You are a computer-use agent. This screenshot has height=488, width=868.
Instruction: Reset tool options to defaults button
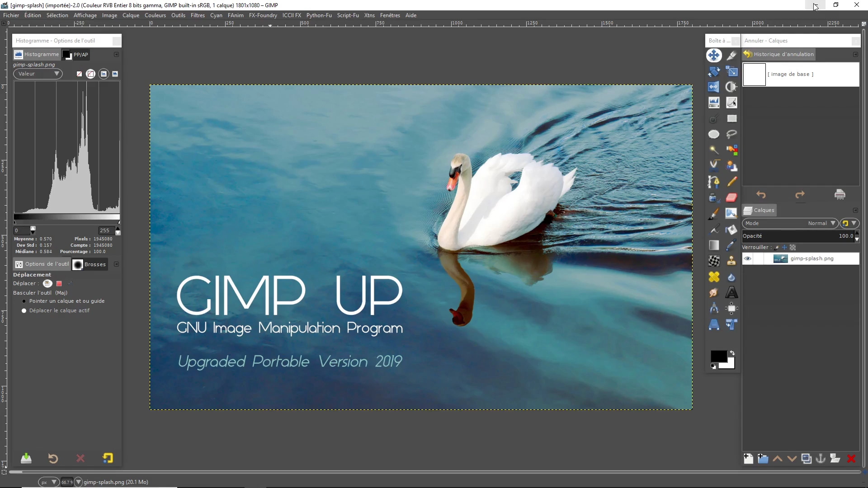108,458
